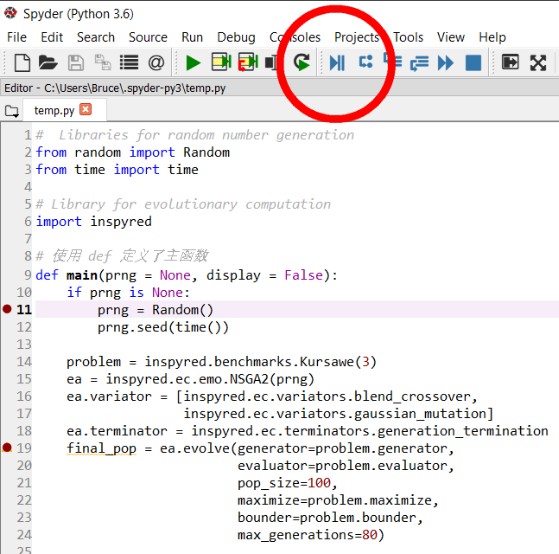Open the Source menu
This screenshot has height=554, width=559.
pyautogui.click(x=148, y=37)
